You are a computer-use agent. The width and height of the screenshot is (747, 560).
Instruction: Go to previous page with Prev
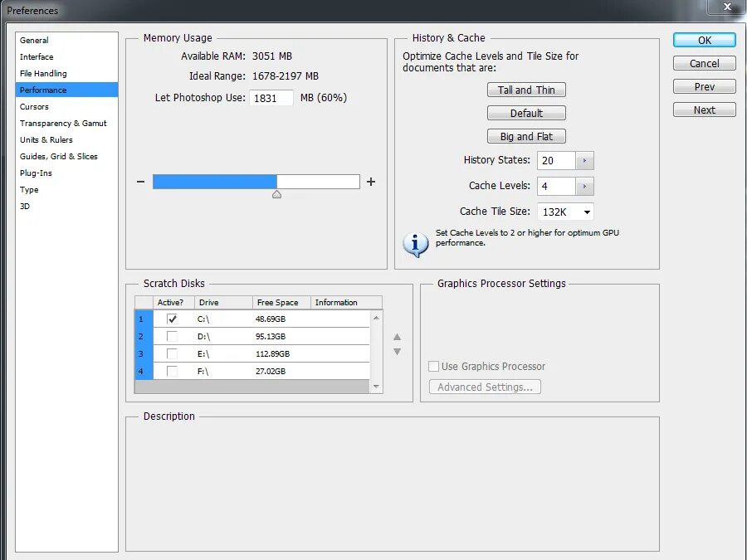704,86
